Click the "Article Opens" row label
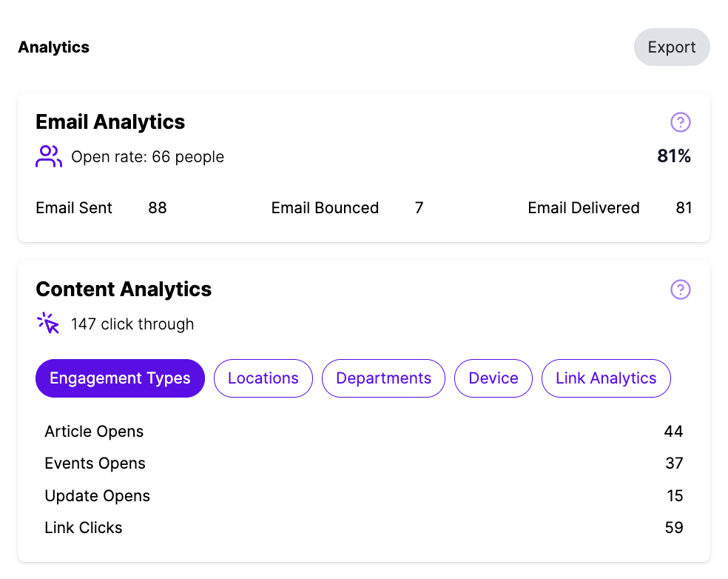728x579 pixels. 94,432
